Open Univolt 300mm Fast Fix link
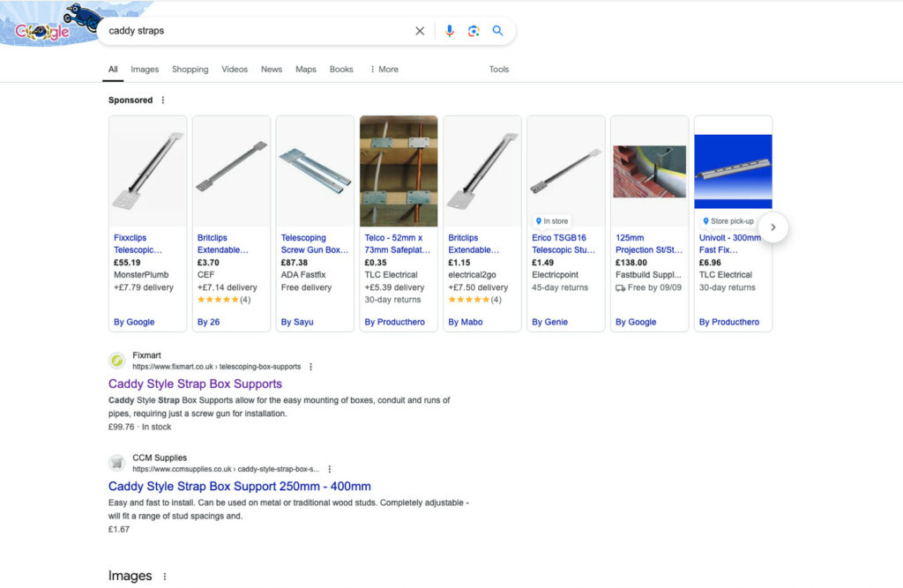 pos(729,244)
